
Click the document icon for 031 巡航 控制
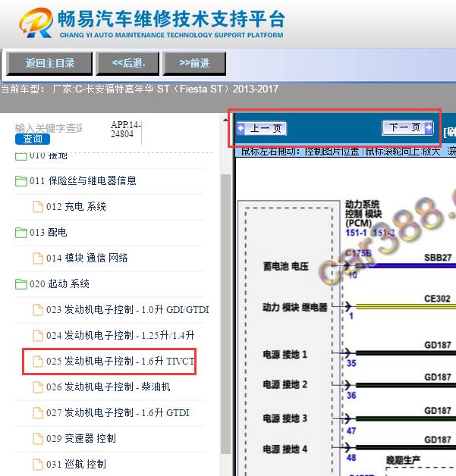click(38, 465)
